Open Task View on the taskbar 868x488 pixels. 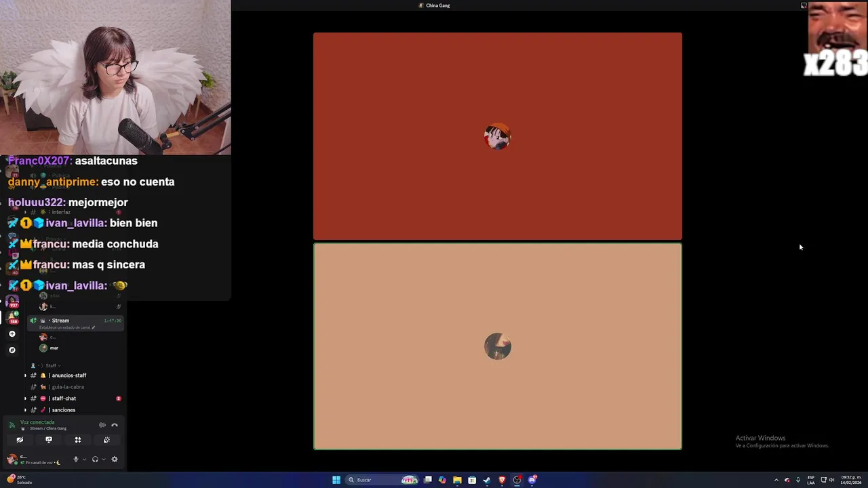(428, 480)
